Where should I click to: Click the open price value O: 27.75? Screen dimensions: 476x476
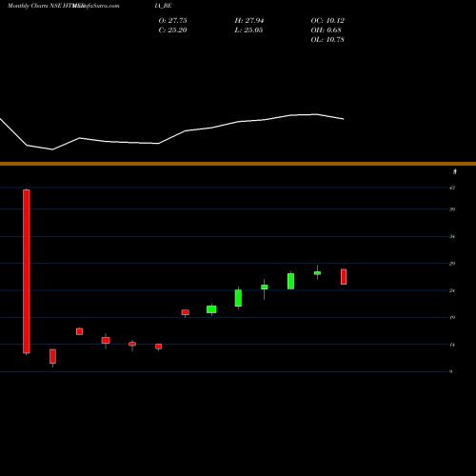click(x=172, y=21)
